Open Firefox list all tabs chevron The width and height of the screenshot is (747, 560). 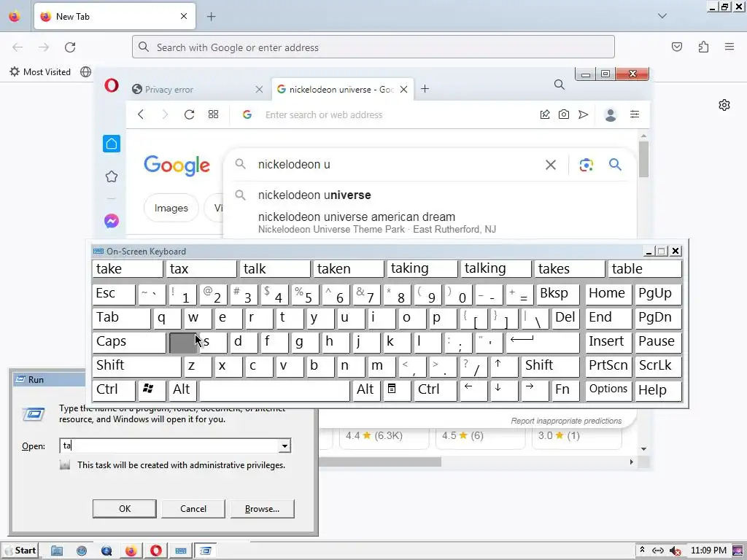point(662,16)
